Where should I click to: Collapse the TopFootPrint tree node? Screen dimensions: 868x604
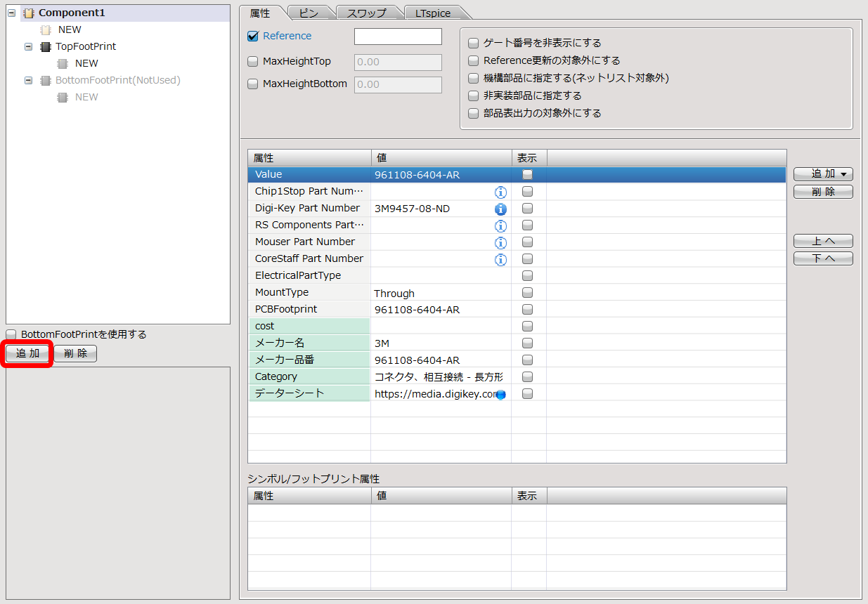[x=29, y=47]
